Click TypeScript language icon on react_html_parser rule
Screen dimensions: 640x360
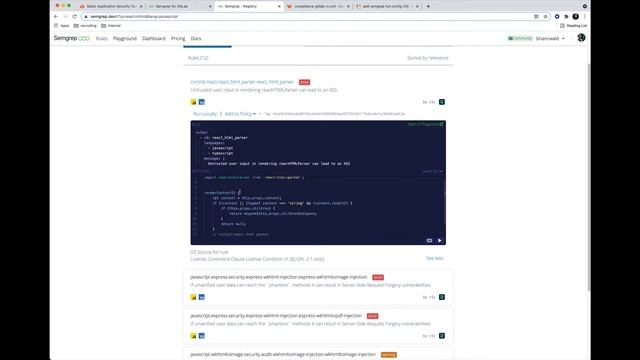[202, 102]
